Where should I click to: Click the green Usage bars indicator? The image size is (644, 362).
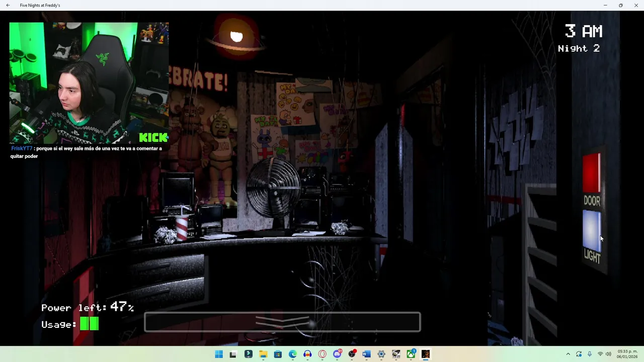coord(90,324)
